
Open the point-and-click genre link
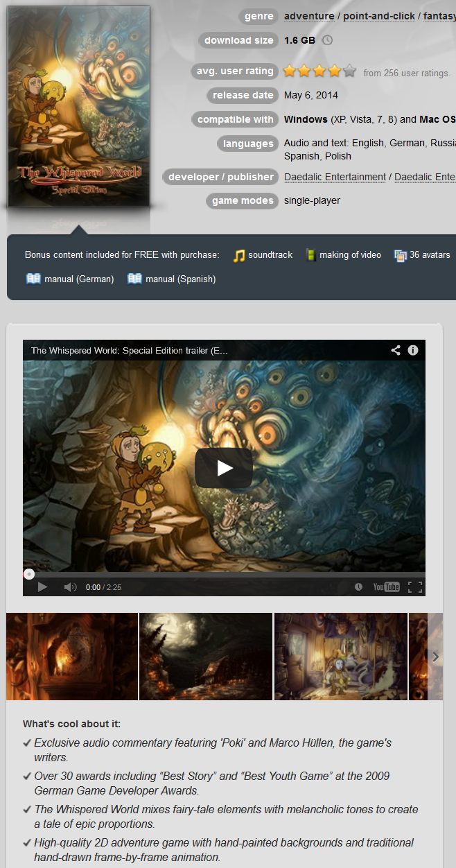(379, 16)
